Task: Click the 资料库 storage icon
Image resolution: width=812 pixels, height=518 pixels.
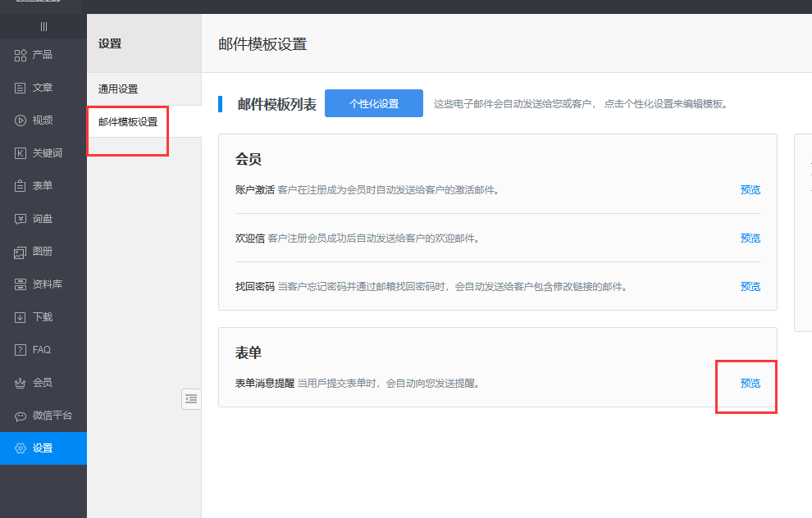Action: (21, 284)
